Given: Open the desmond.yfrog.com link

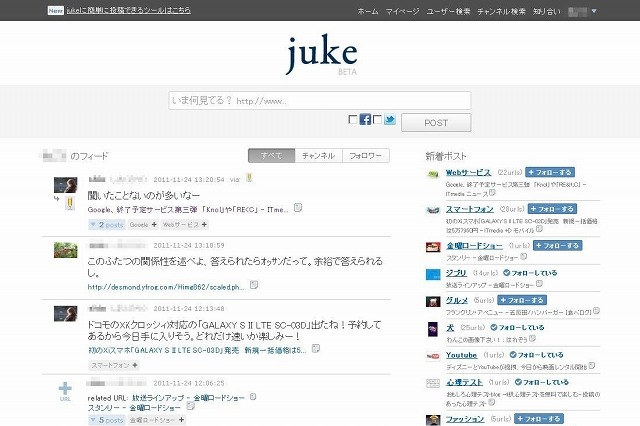Looking at the screenshot, I should coord(166,287).
